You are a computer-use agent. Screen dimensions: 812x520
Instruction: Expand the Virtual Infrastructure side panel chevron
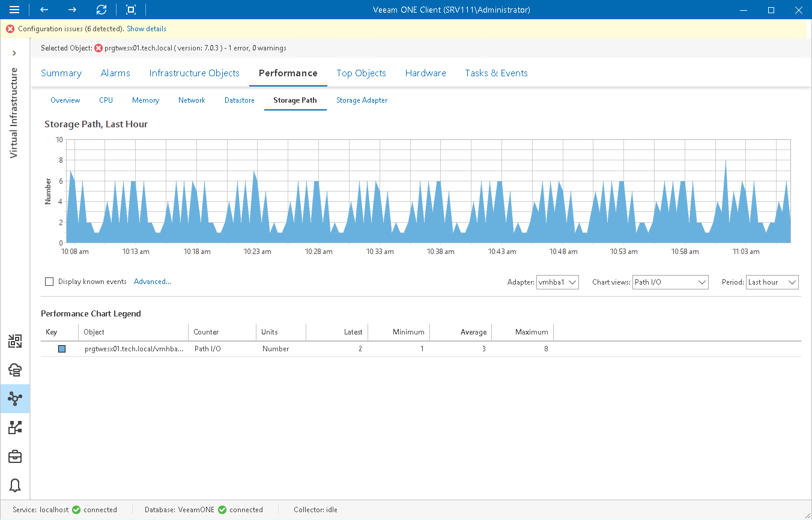(x=14, y=53)
